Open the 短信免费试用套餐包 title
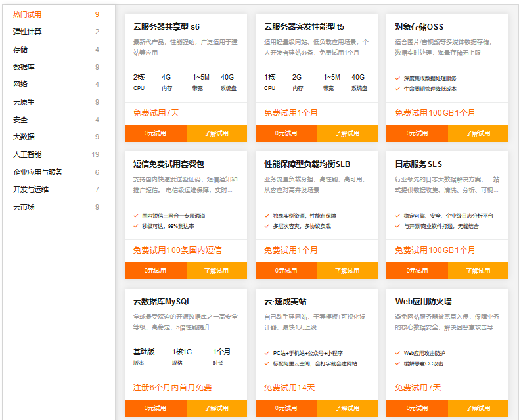The height and width of the screenshot is (420, 519). (169, 164)
